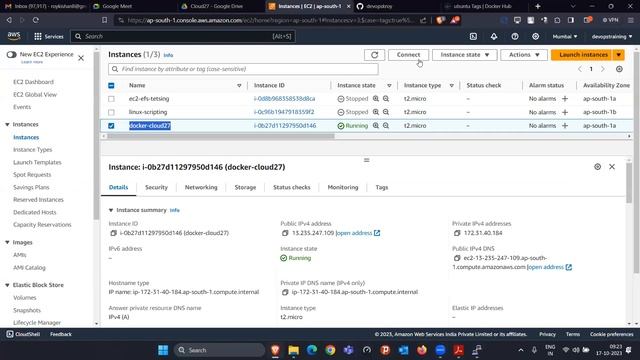Open EC2 Dashboard in the sidebar
The image size is (640, 360).
pos(33,82)
